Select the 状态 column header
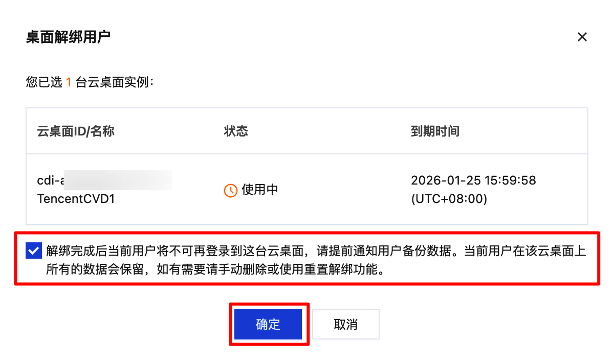The width and height of the screenshot is (614, 364). 236,131
